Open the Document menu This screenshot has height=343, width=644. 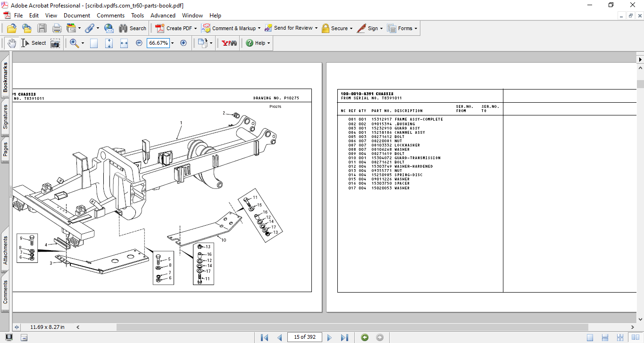[77, 16]
